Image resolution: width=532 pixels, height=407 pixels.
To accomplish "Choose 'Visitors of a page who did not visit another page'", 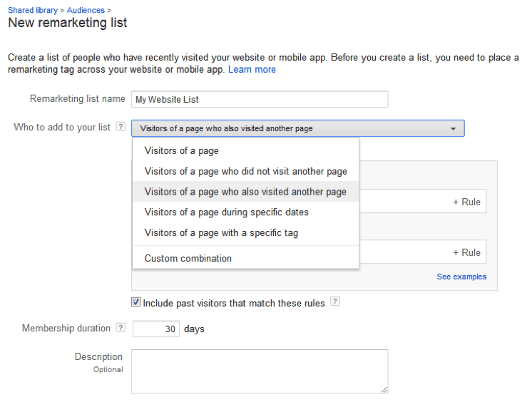I will tap(245, 171).
